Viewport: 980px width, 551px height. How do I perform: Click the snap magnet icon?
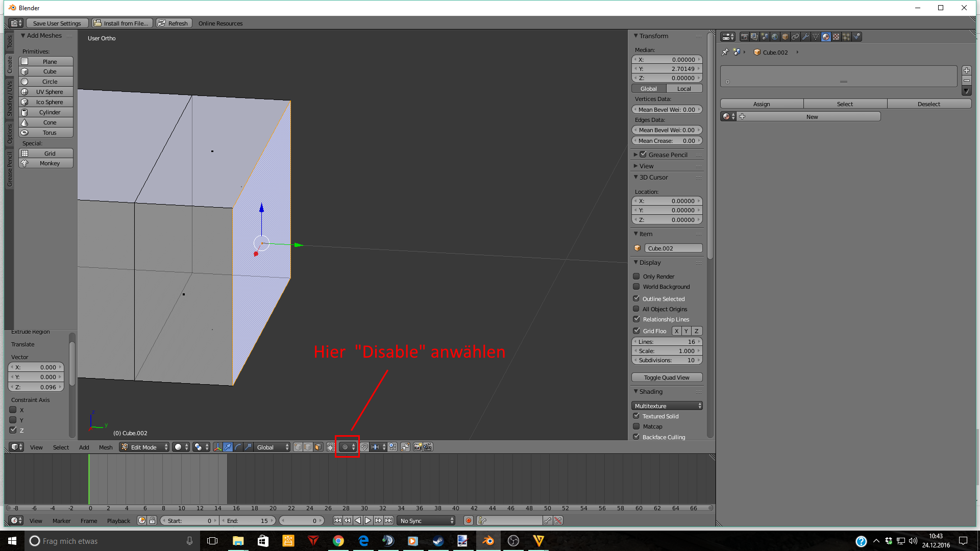(x=364, y=447)
